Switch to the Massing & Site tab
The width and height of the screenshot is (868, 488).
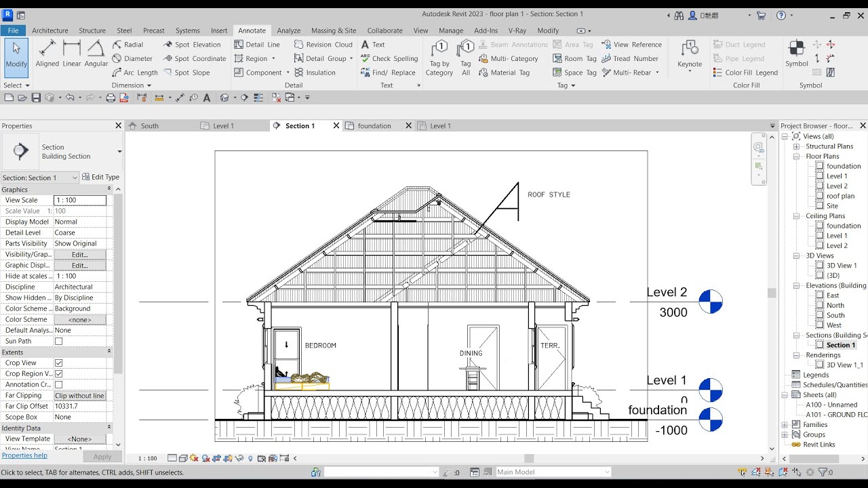[334, 30]
